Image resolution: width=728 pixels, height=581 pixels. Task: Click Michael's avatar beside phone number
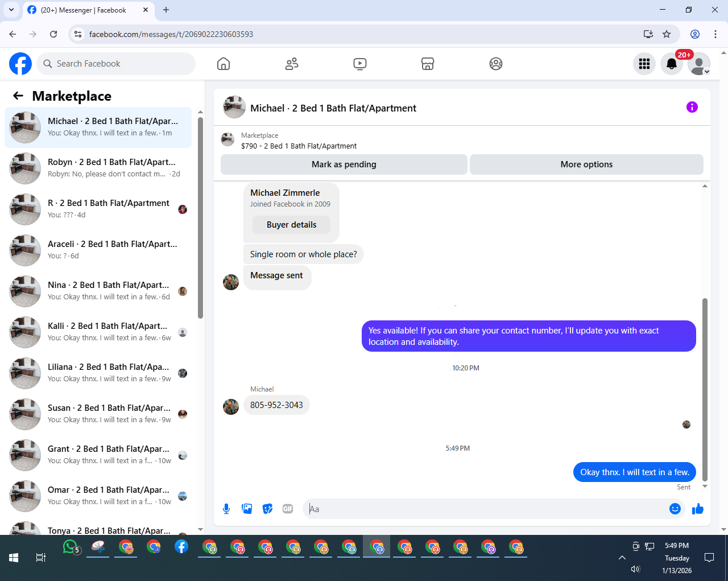tap(231, 406)
